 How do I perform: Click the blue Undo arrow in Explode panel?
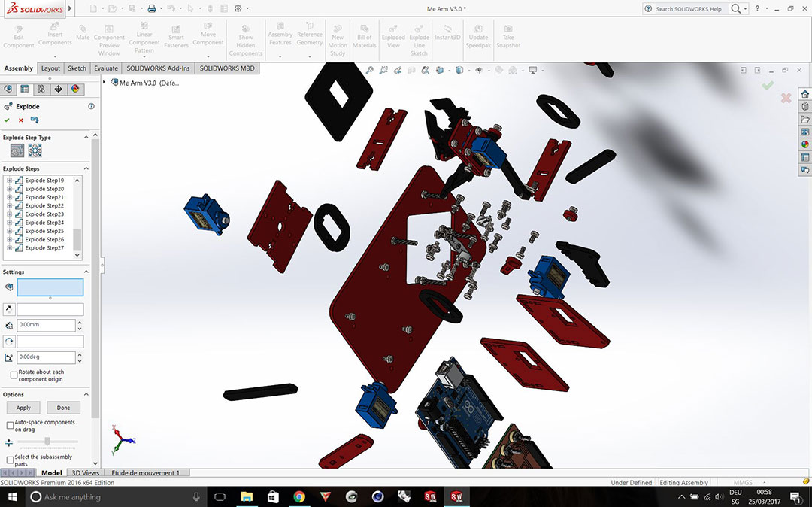point(35,120)
